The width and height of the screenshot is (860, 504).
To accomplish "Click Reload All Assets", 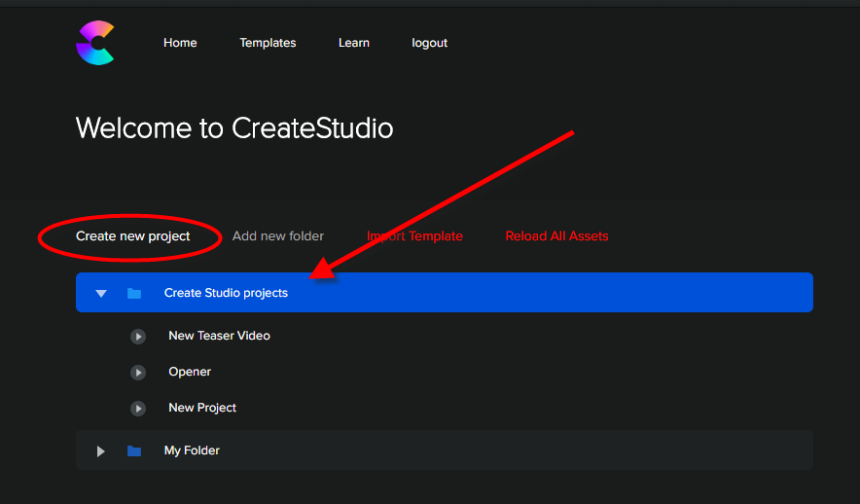I will (x=556, y=235).
